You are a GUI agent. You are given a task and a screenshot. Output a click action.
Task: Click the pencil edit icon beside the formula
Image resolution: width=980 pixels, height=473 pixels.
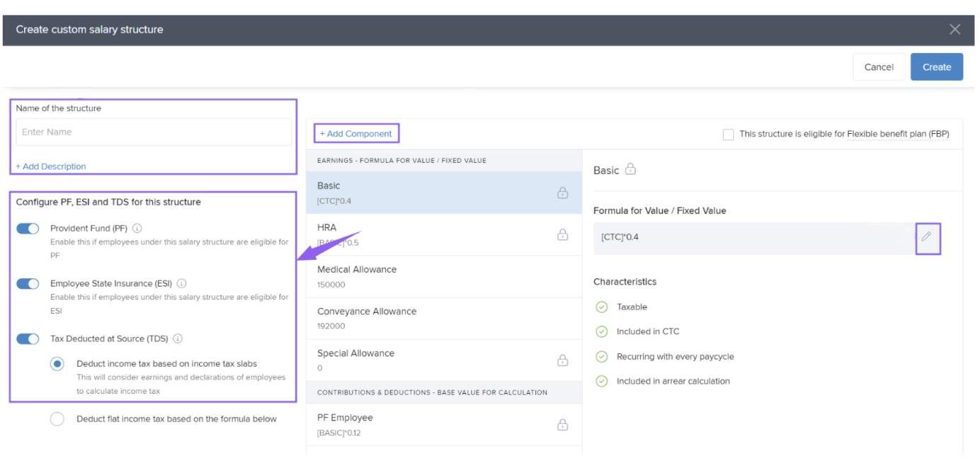pyautogui.click(x=927, y=237)
